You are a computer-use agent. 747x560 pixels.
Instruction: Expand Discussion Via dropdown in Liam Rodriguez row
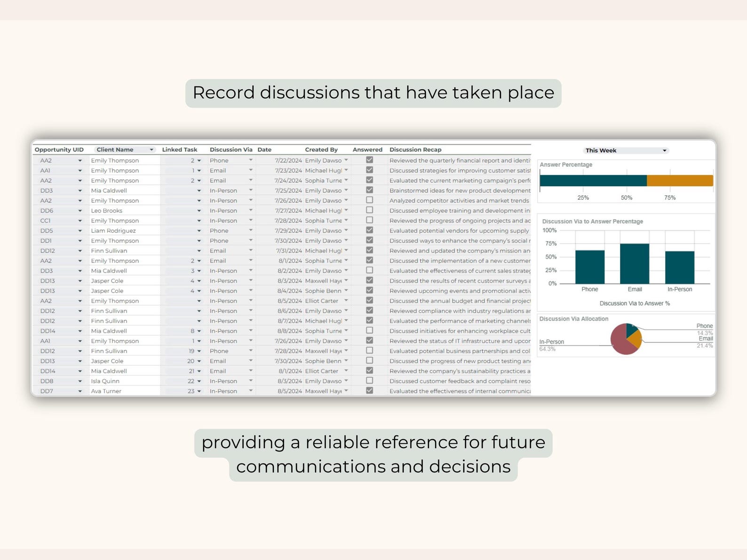pyautogui.click(x=251, y=230)
